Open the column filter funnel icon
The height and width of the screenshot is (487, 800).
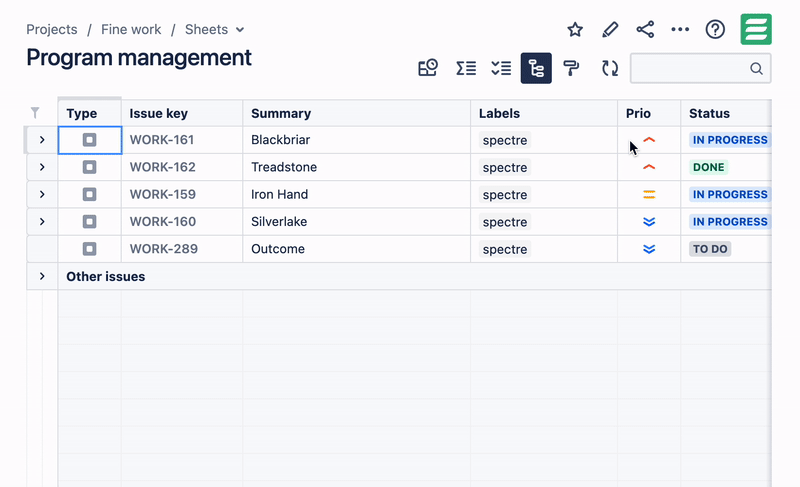35,113
